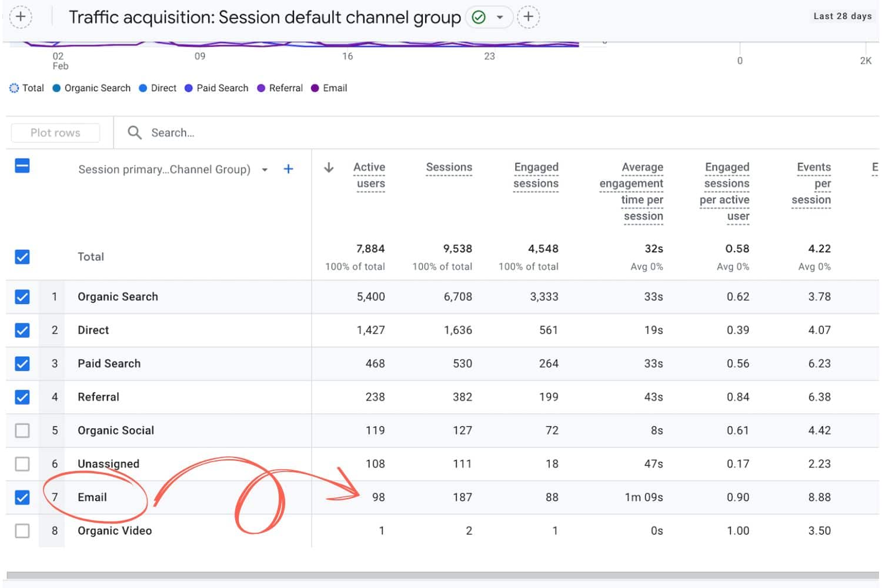Uncheck the Paid Search row checkbox
This screenshot has height=588, width=882.
point(22,364)
